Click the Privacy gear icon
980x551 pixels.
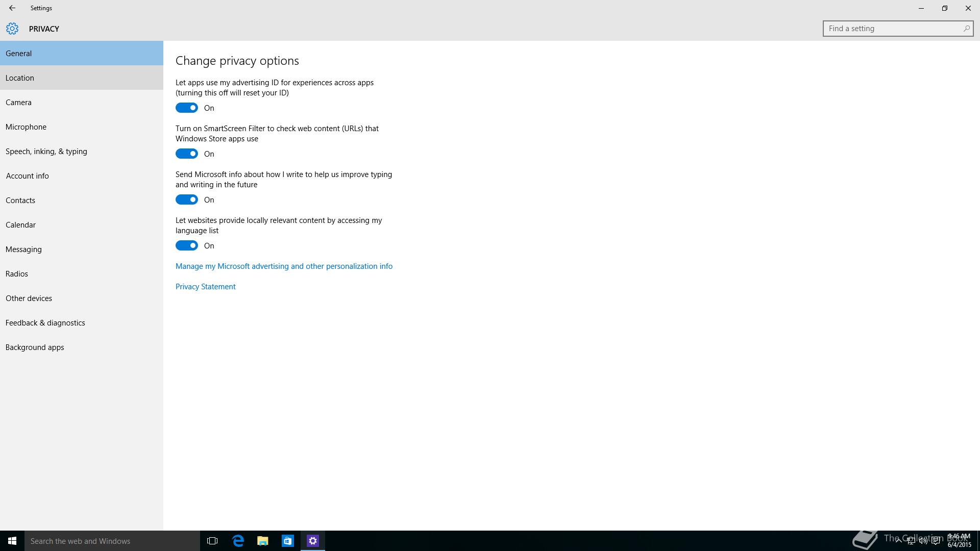point(12,29)
